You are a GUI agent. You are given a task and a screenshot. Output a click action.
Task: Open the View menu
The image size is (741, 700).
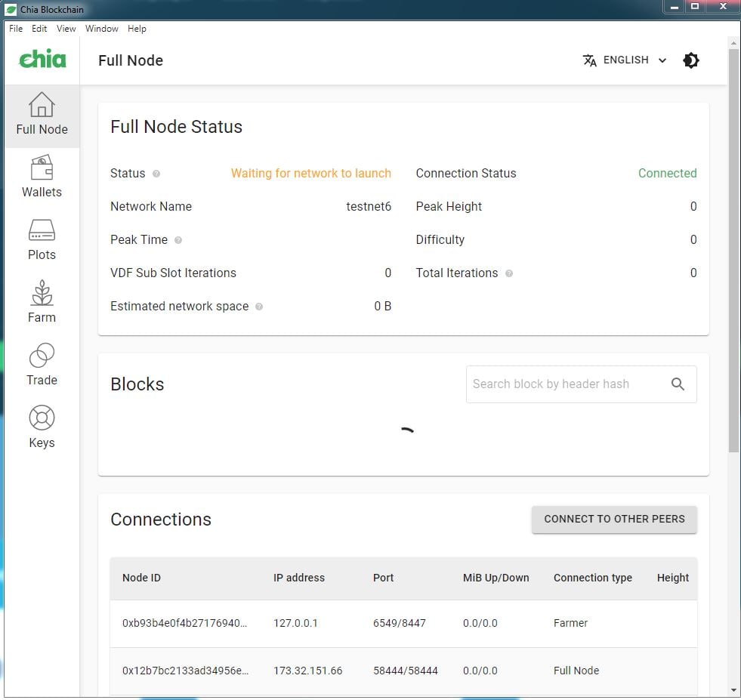coord(66,29)
